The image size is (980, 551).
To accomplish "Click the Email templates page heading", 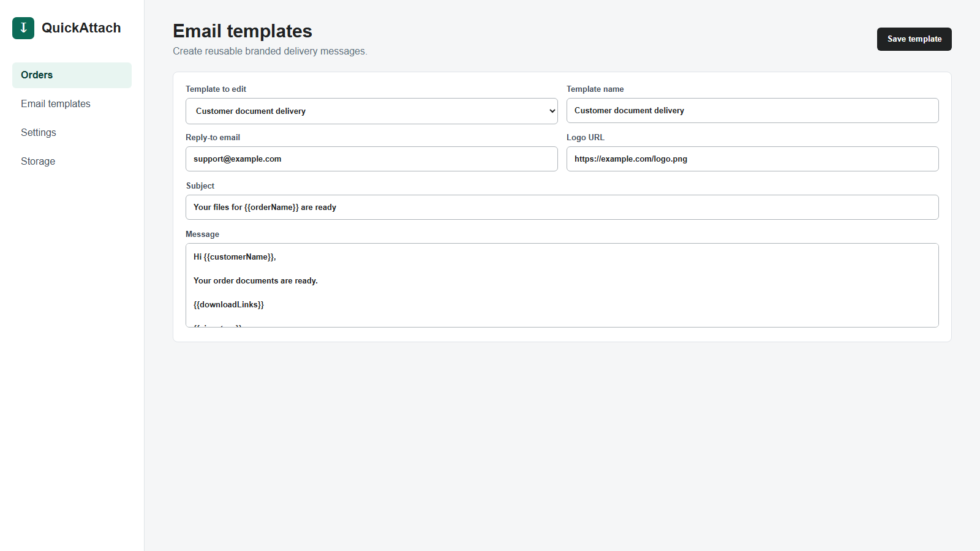I will (243, 31).
